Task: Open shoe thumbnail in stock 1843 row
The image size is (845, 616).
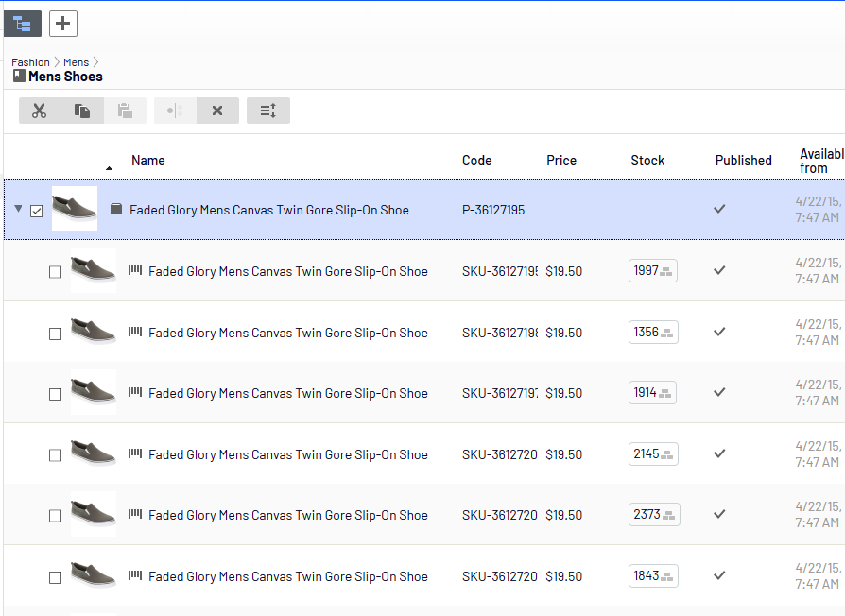Action: 94,575
